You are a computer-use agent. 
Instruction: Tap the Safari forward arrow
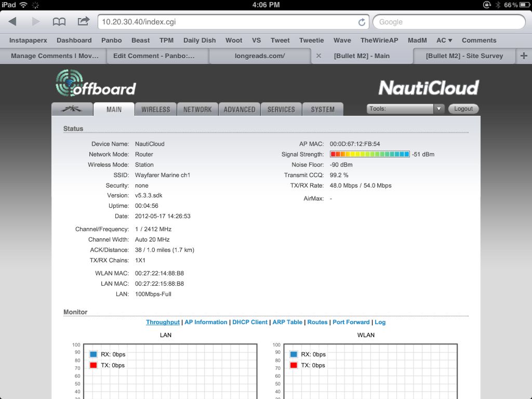(x=36, y=22)
